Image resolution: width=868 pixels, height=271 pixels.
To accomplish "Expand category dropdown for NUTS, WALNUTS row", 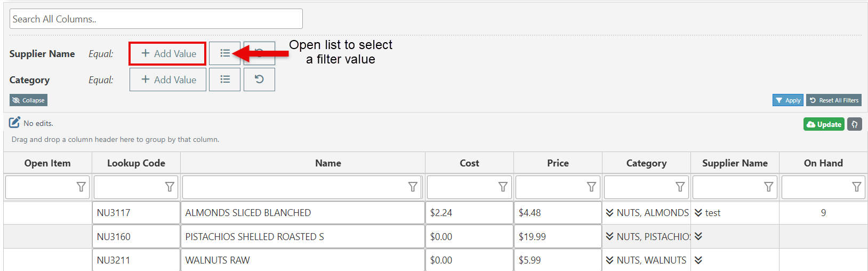I will [x=609, y=260].
